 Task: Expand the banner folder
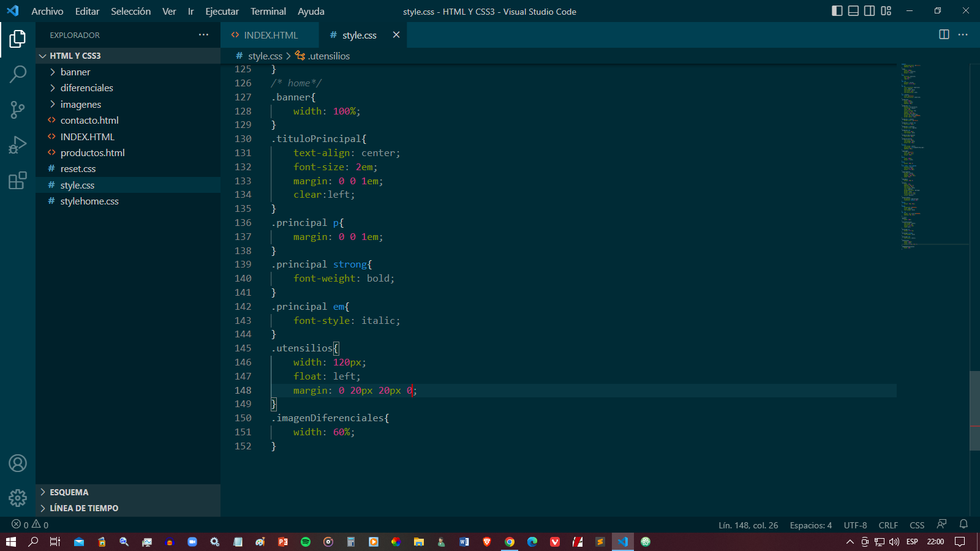[x=128, y=72]
